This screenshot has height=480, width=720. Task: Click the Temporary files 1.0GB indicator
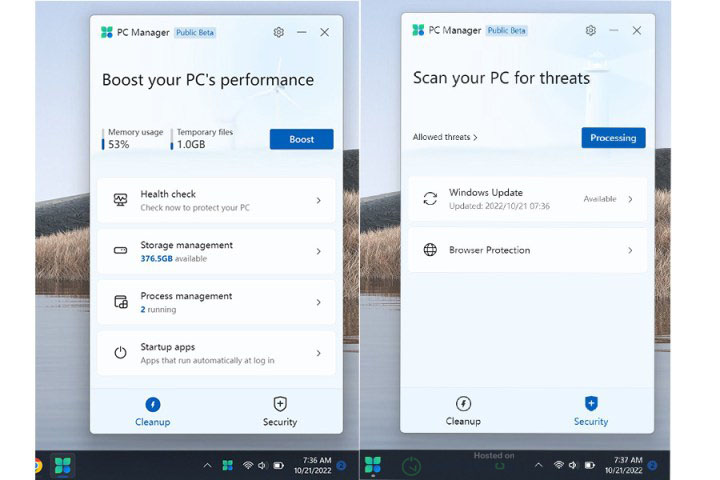[x=204, y=139]
